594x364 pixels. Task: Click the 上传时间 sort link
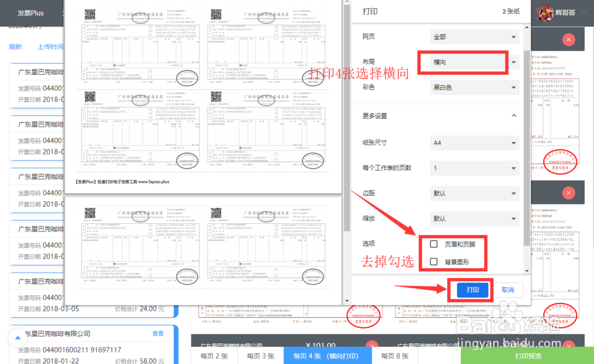click(50, 46)
